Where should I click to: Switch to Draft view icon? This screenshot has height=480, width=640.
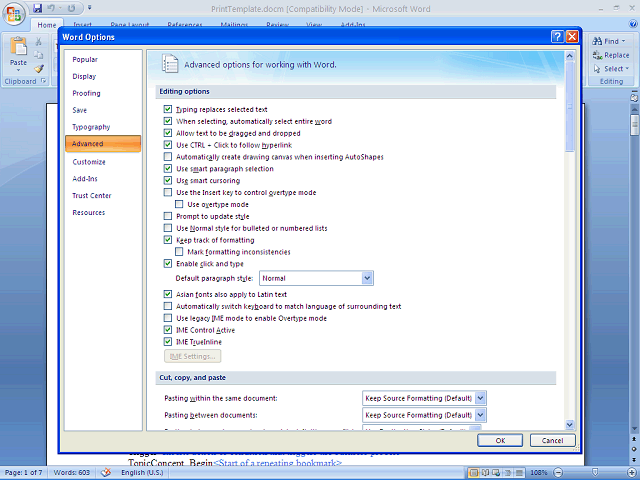coord(519,473)
